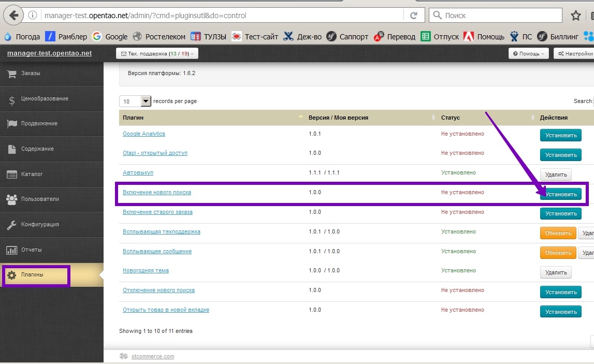594x364 pixels.
Task: Install the Включение нового поиска plugin
Action: (x=560, y=194)
